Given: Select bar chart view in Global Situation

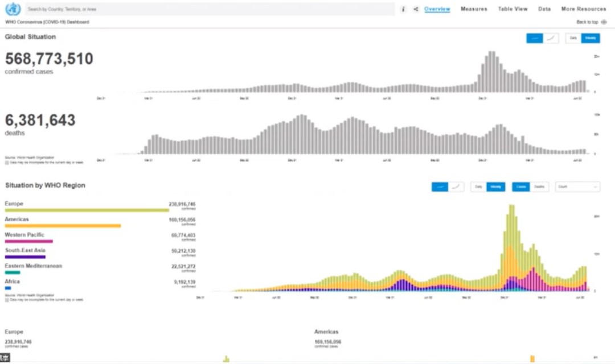Looking at the screenshot, I should click(535, 38).
